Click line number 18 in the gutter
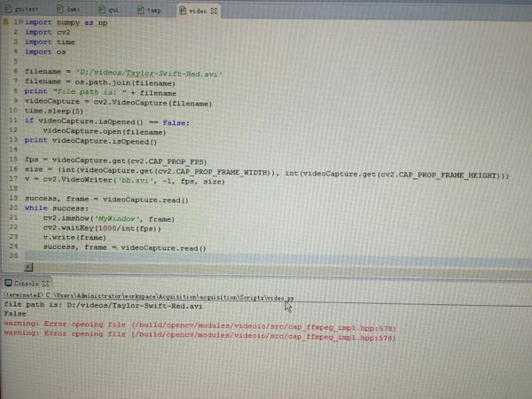The image size is (532, 399). point(13,188)
